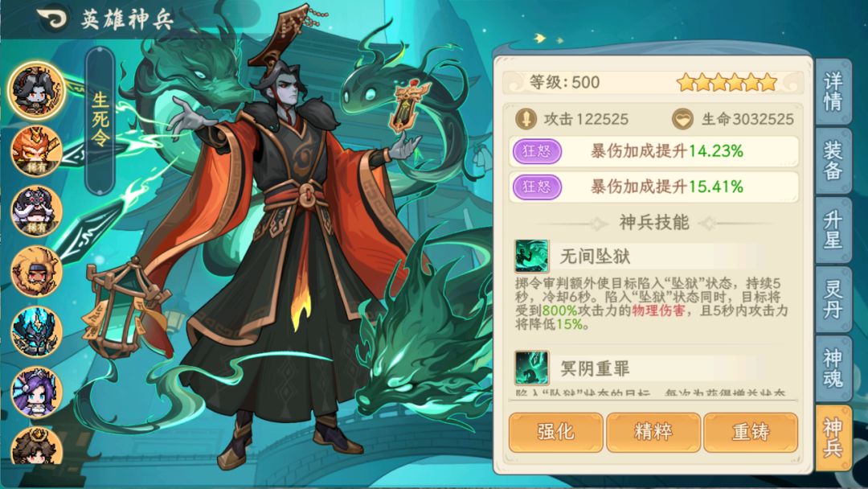Select the purple-haired girl hero portrait
This screenshot has width=868, height=489.
pos(36,392)
